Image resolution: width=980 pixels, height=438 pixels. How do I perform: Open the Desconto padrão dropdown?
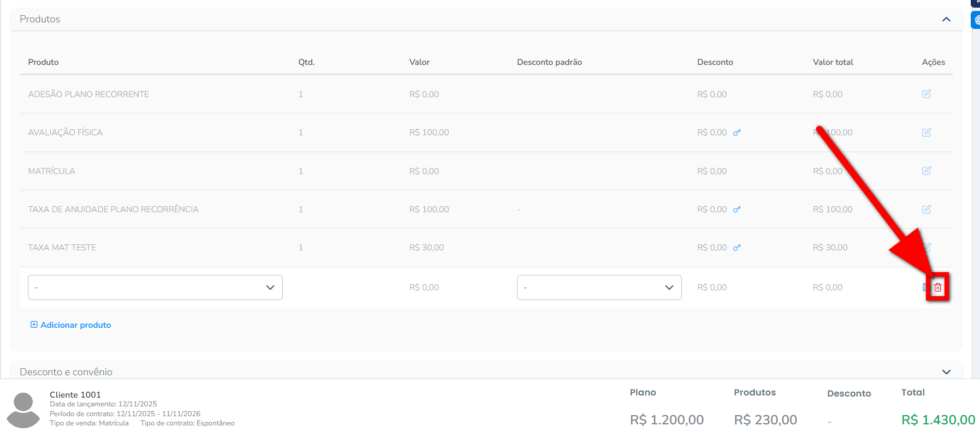point(599,287)
